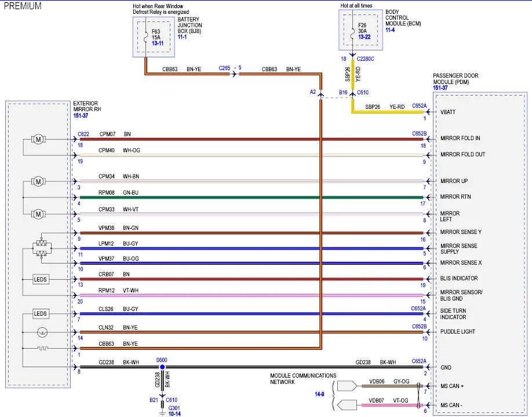The image size is (532, 417).
Task: Click the Hot at all times note
Action: coord(356,6)
